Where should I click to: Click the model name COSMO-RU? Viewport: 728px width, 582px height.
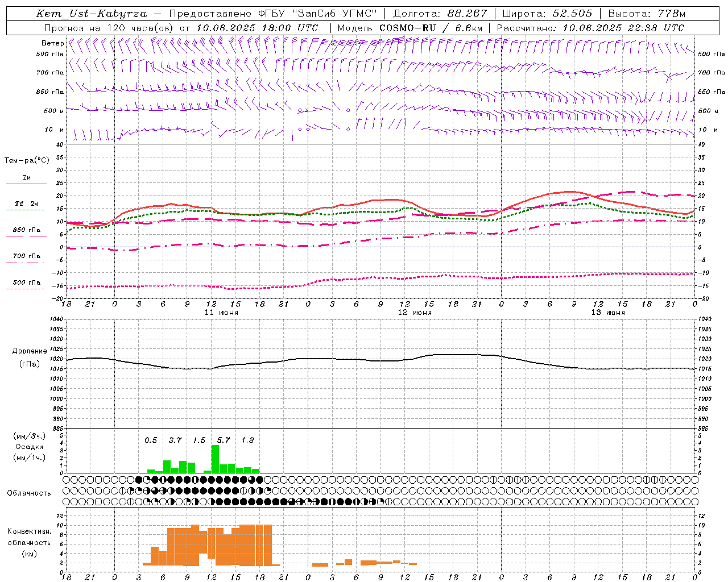tap(408, 28)
